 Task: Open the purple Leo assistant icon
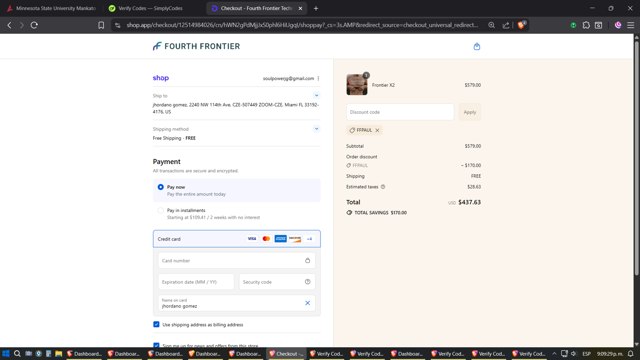point(618,25)
